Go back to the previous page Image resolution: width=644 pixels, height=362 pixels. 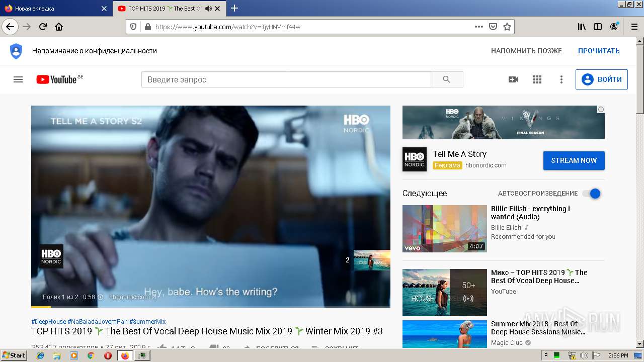(x=10, y=27)
